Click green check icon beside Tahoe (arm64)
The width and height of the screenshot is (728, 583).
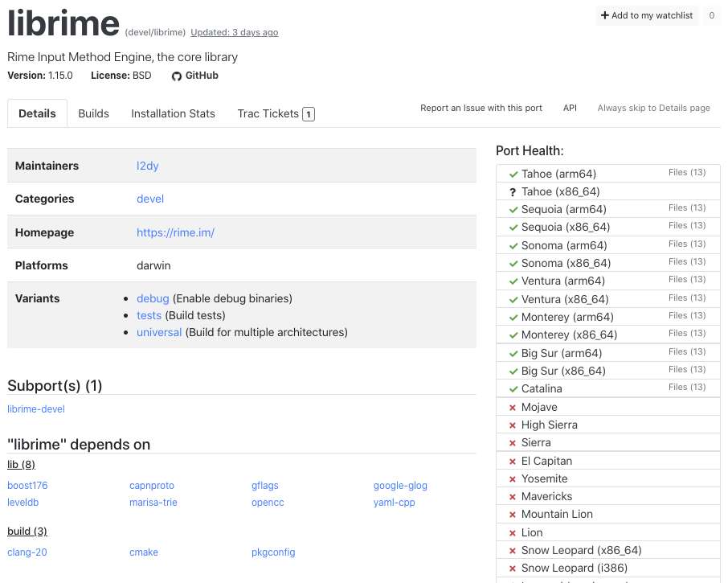513,174
